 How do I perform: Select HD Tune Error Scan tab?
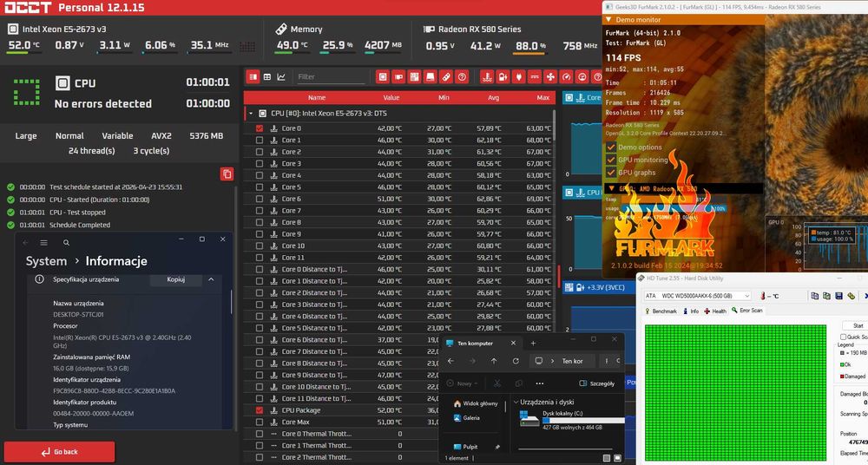pyautogui.click(x=747, y=311)
